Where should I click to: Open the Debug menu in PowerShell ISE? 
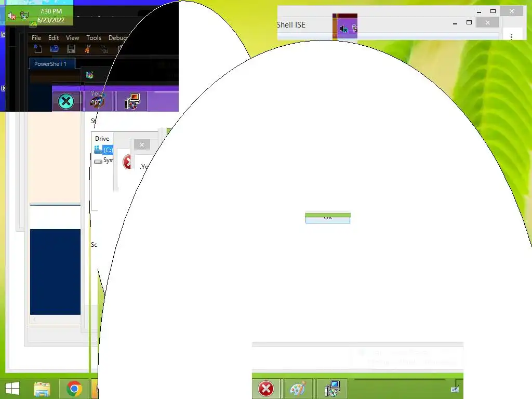[117, 37]
